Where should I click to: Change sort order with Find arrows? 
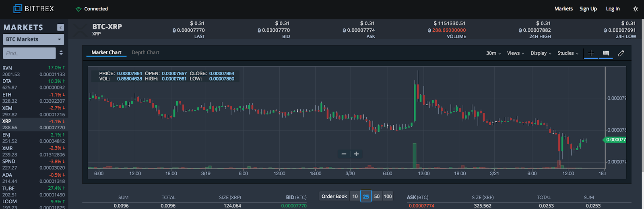(x=61, y=53)
